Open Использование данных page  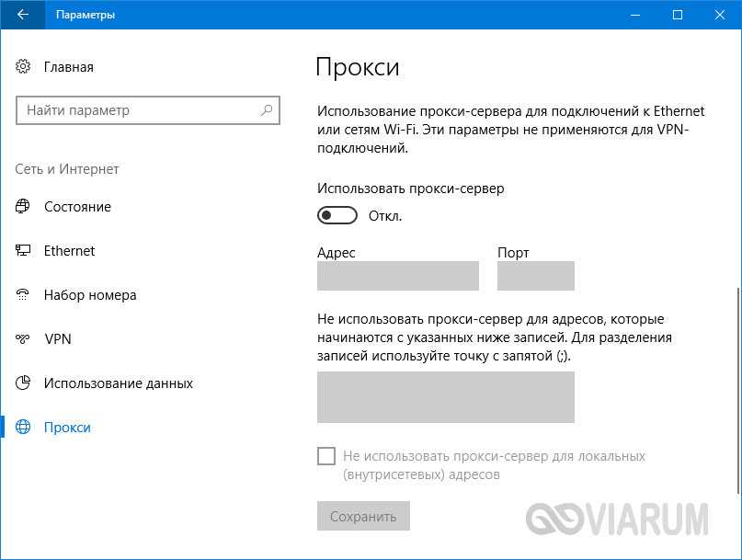(x=119, y=383)
